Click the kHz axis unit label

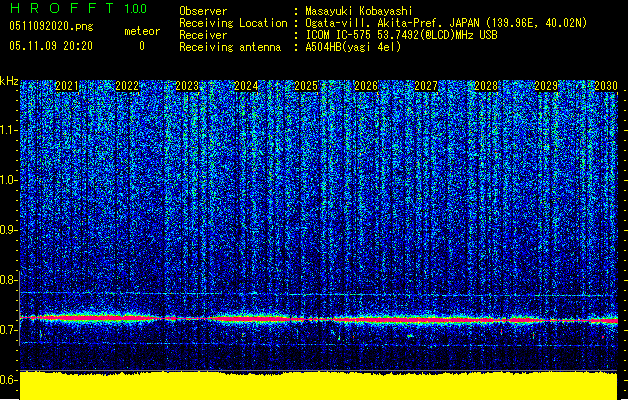9,81
